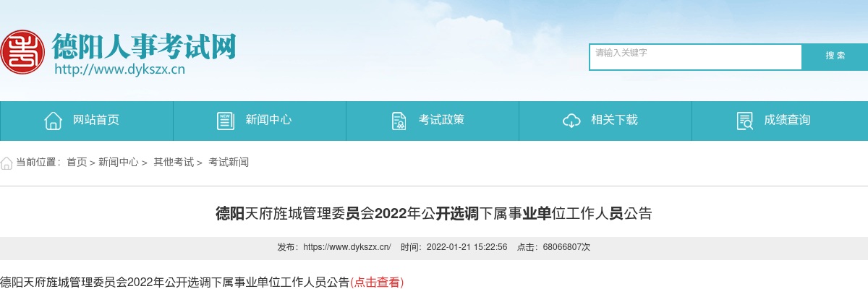Viewport: 868px width, 289px height.
Task: Open the 考试新闻 breadcrumb link
Action: (229, 163)
